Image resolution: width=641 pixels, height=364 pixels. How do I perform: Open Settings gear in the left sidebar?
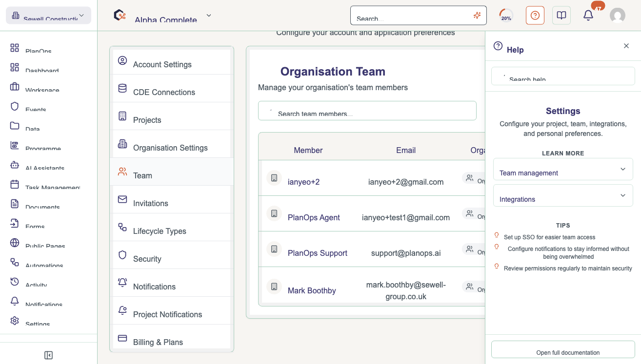click(15, 321)
